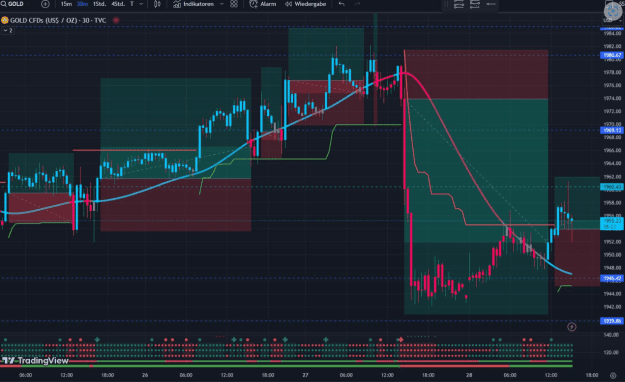The image size is (625, 382).
Task: Click the TradingView logo
Action: (35, 360)
